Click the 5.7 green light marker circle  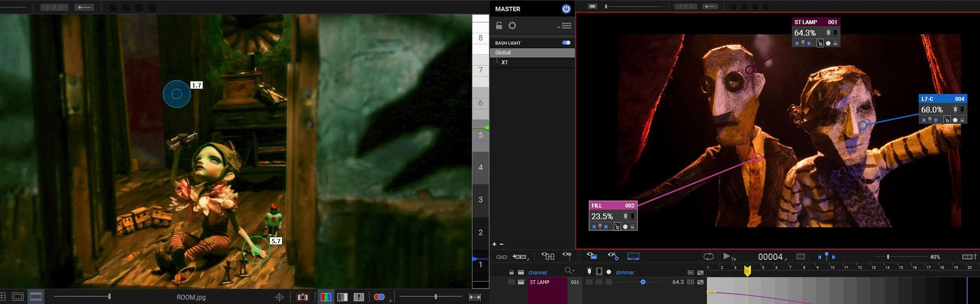256,250
